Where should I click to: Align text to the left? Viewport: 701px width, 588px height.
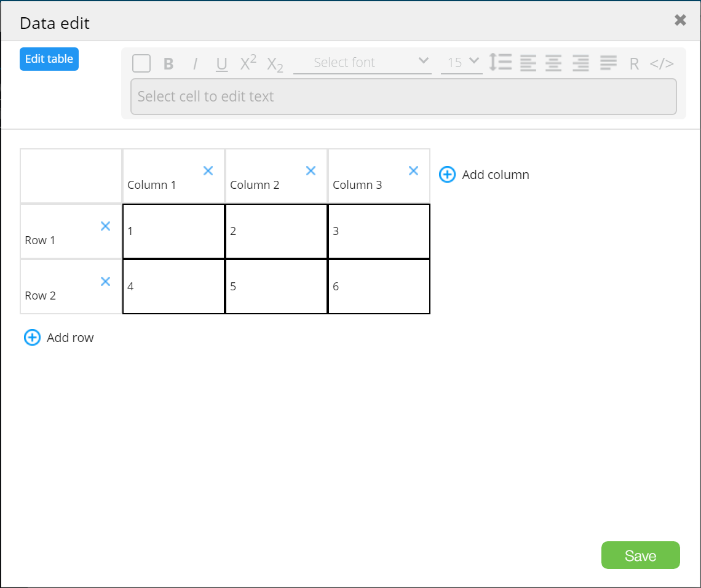[528, 63]
